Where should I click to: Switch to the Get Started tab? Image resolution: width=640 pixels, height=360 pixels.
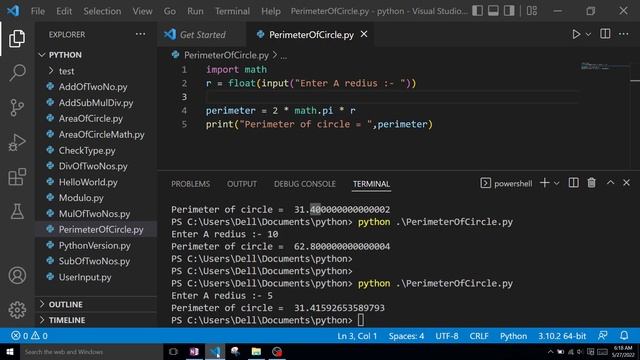(202, 35)
